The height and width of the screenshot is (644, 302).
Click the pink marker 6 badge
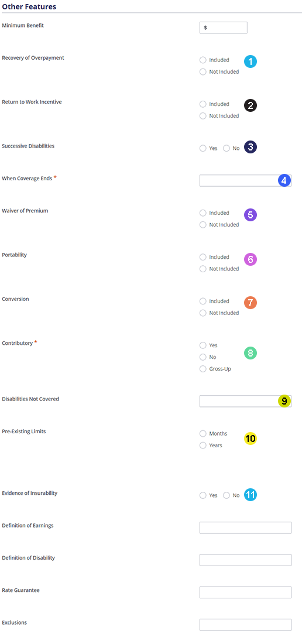250,259
